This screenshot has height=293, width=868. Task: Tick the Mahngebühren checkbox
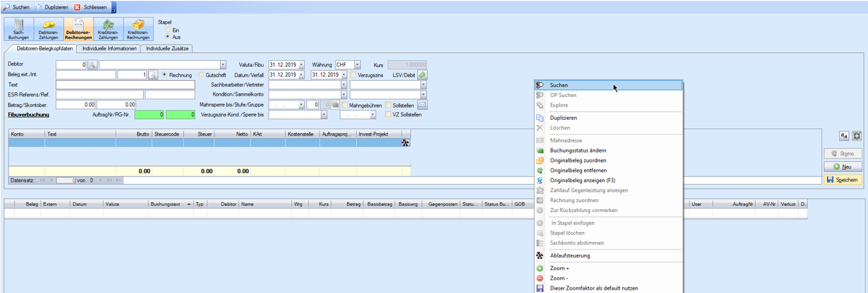click(345, 105)
